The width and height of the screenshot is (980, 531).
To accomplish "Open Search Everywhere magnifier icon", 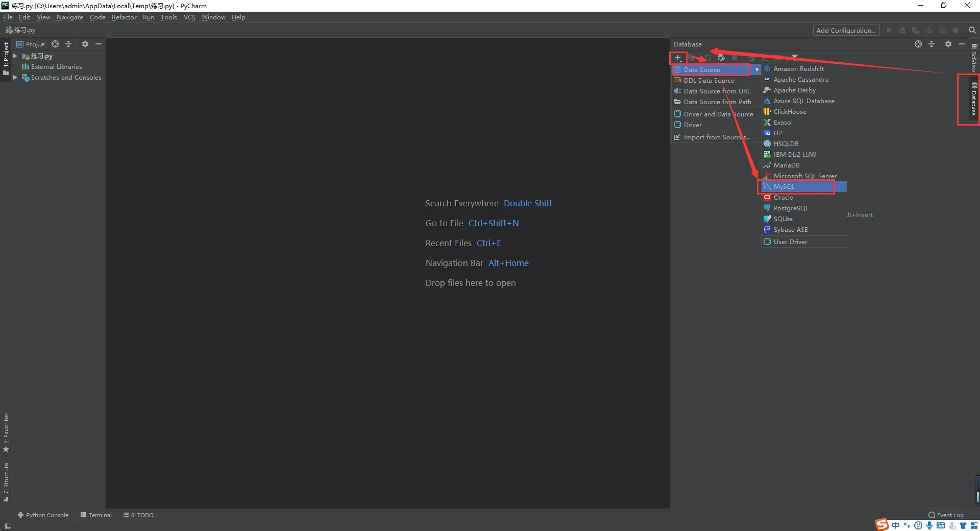I will tap(972, 30).
